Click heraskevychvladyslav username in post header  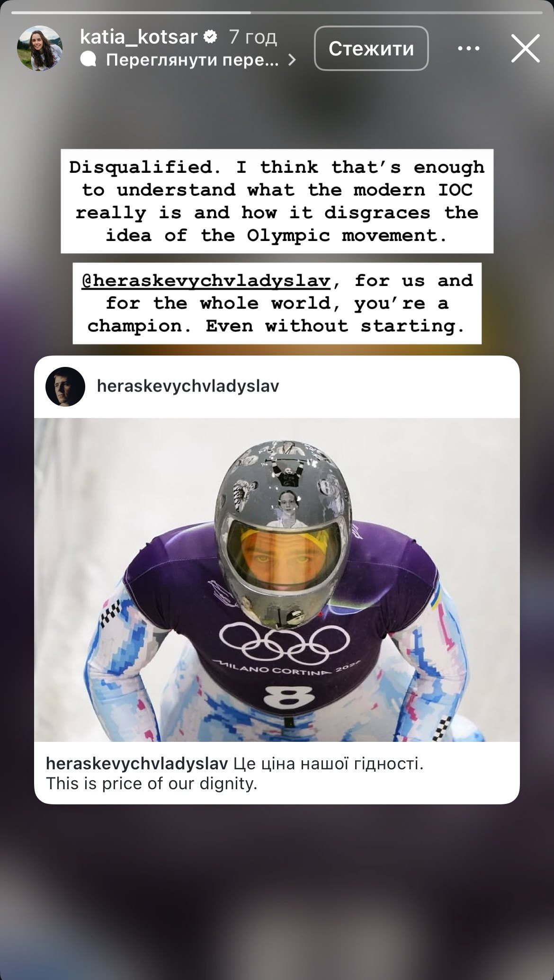coord(188,386)
